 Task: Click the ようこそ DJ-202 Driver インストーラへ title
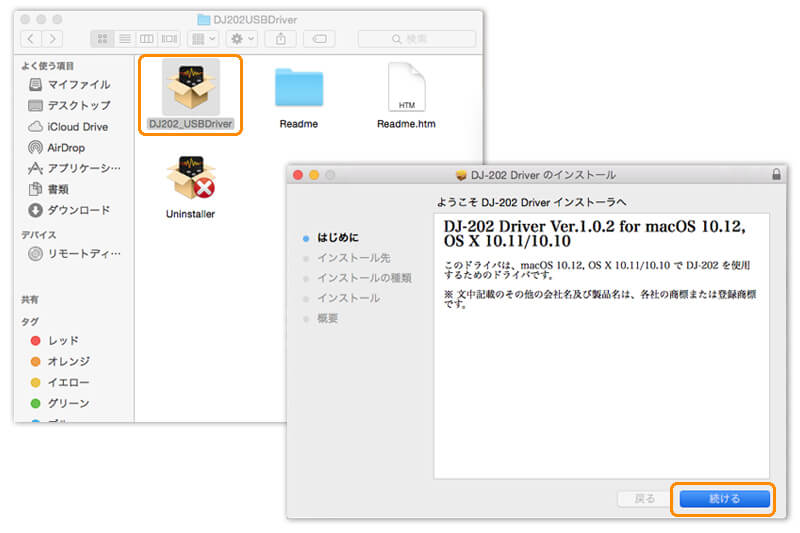[x=532, y=202]
